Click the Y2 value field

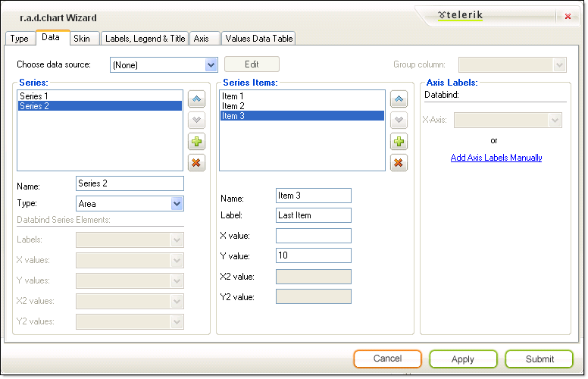coord(314,296)
